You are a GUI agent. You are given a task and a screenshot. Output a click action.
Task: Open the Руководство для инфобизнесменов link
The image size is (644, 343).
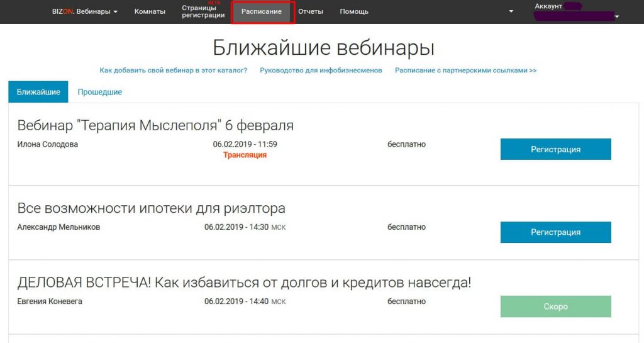[321, 70]
